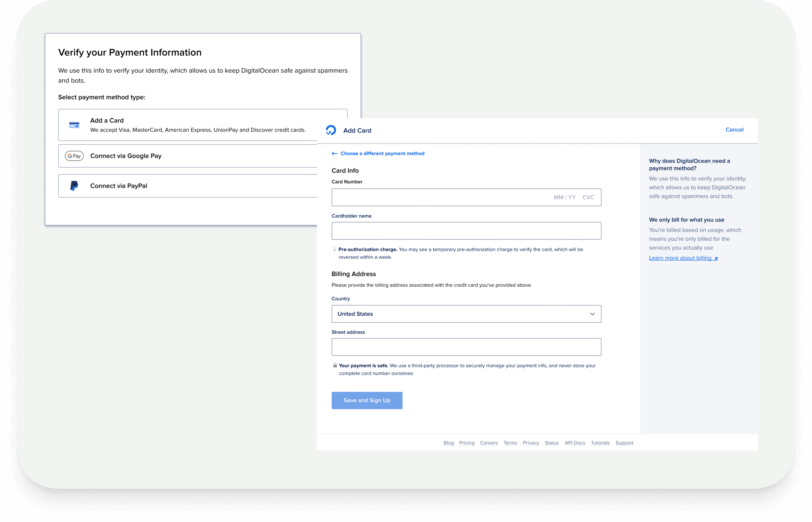Viewport: 812px width, 522px height.
Task: Expand the Country dropdown chevron
Action: click(592, 314)
